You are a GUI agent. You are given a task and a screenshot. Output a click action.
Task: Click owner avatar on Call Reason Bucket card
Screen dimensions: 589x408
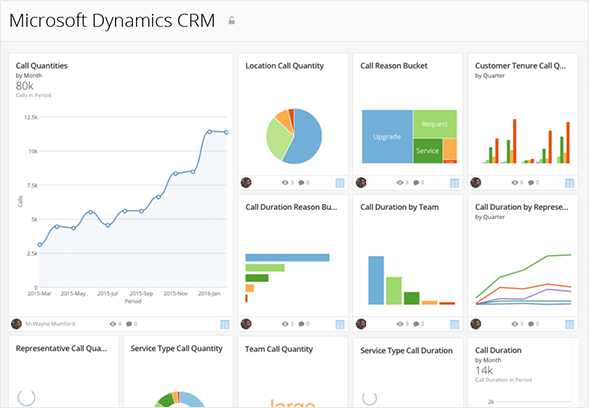point(361,183)
